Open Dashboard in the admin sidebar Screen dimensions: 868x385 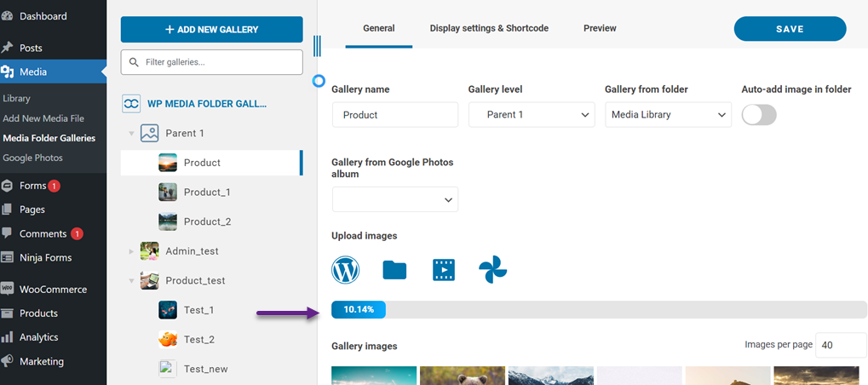point(43,16)
